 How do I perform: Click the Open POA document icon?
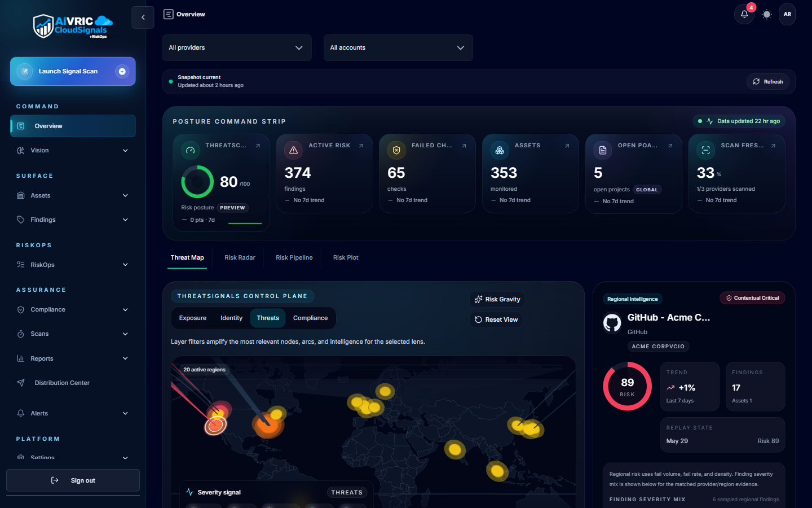point(603,150)
